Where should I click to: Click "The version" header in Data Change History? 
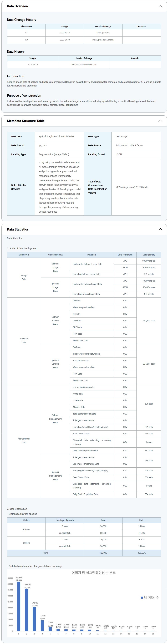click(26, 27)
